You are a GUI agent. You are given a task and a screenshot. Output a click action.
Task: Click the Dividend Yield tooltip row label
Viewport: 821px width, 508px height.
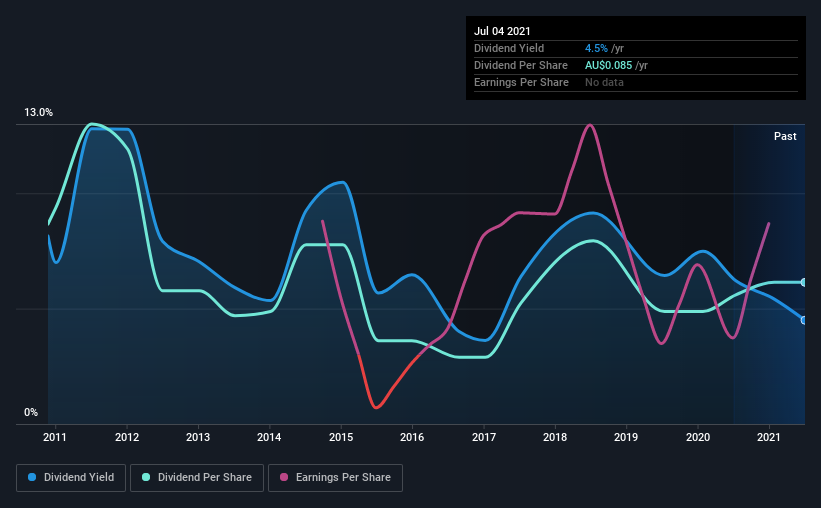(509, 48)
